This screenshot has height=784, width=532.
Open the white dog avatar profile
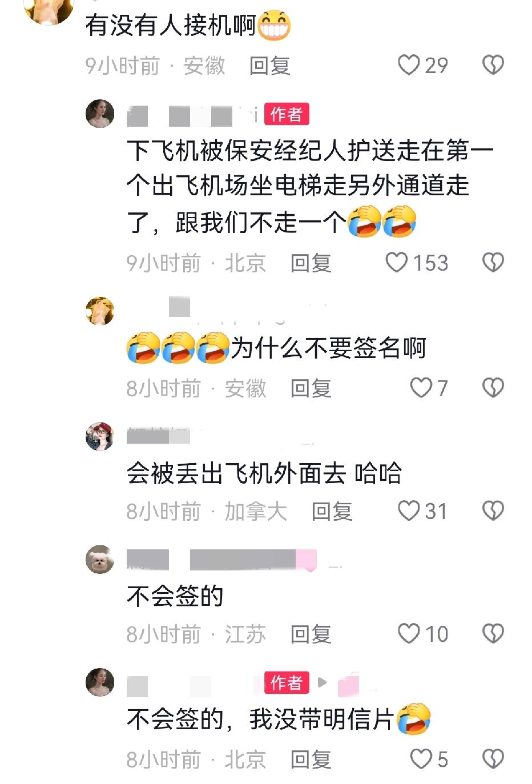(100, 560)
